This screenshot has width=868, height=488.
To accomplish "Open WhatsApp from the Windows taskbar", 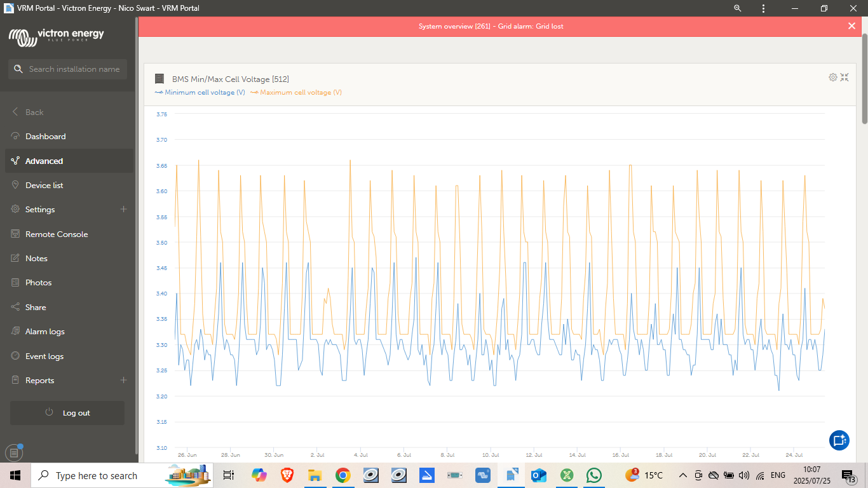I will click(x=593, y=475).
